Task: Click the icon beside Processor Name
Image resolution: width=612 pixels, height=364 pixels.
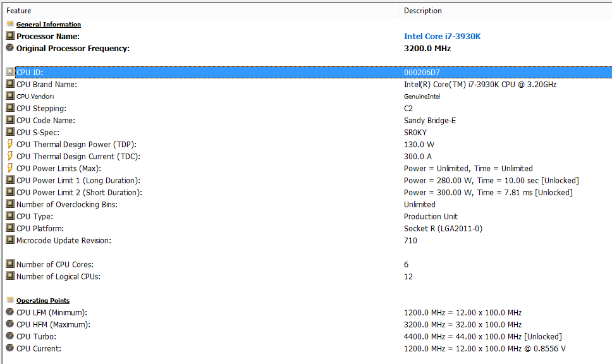Action: point(10,36)
